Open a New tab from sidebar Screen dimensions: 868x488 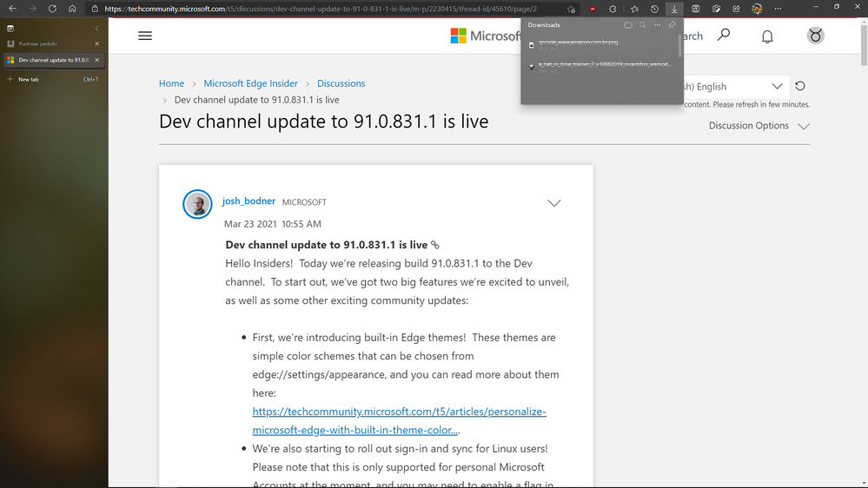pyautogui.click(x=54, y=79)
